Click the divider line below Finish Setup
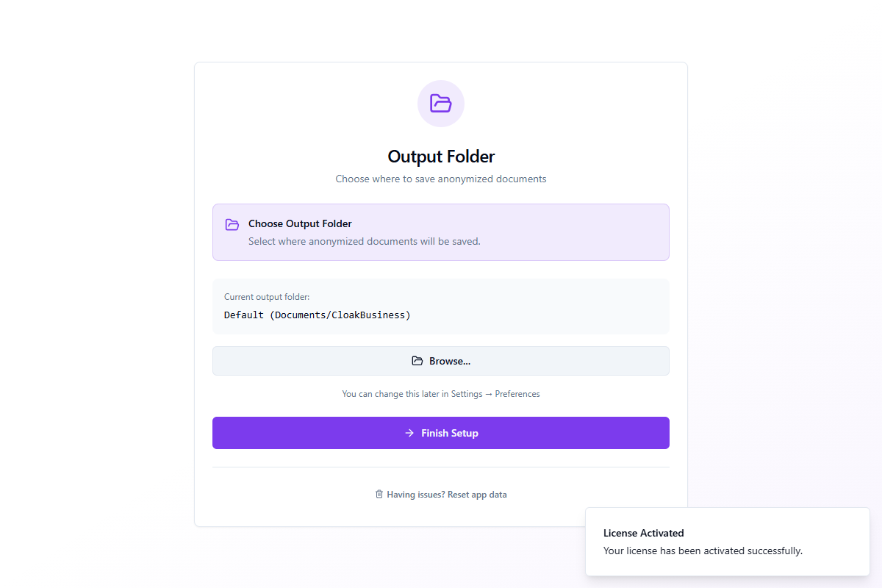The image size is (882, 588). click(x=441, y=467)
